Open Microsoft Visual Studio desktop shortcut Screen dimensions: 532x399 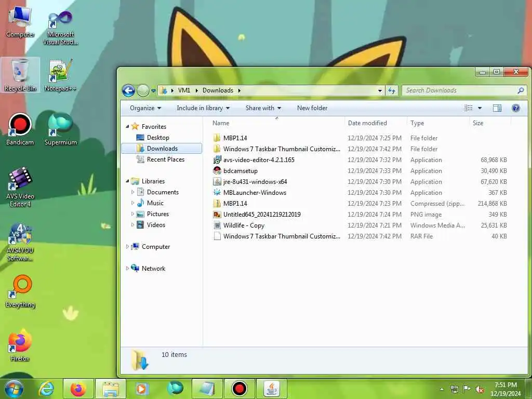[60, 27]
